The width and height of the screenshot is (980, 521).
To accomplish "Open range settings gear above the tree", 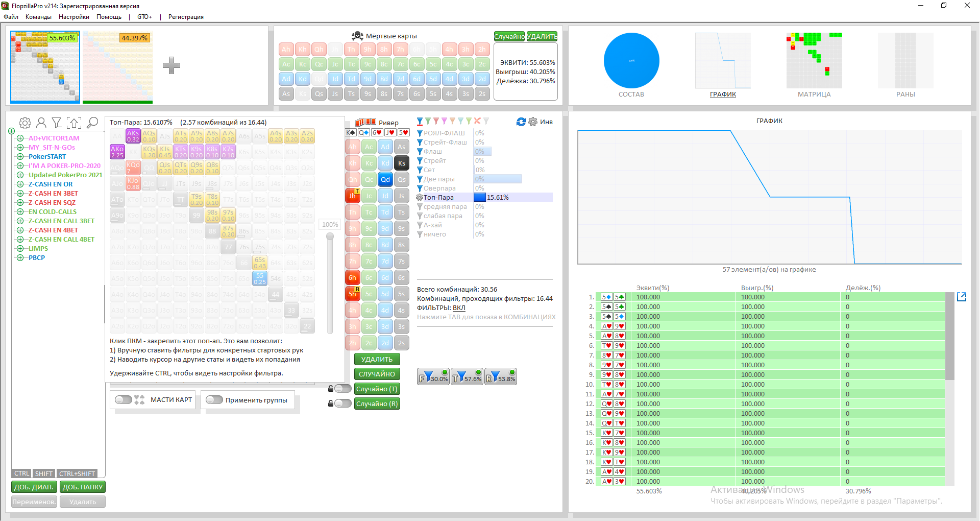I will click(x=24, y=123).
